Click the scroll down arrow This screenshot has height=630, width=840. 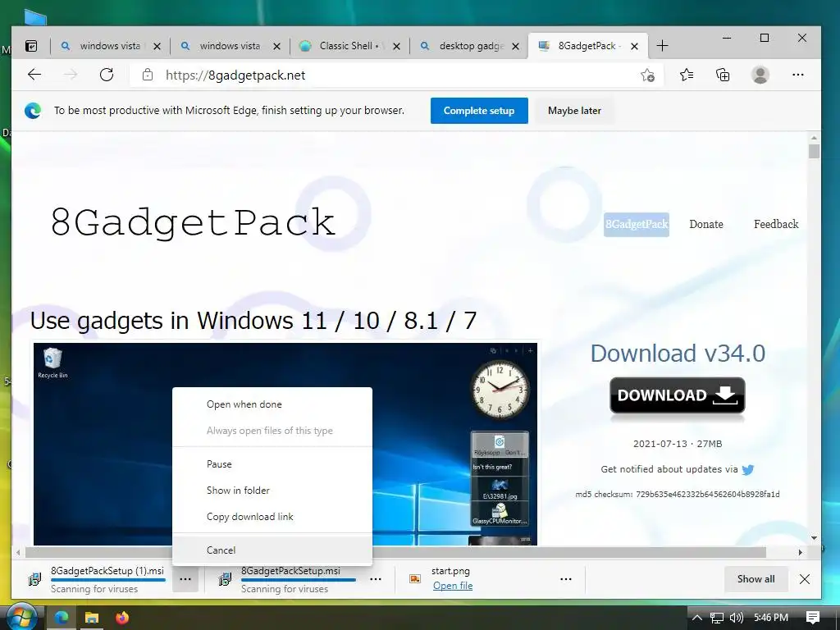(x=815, y=538)
